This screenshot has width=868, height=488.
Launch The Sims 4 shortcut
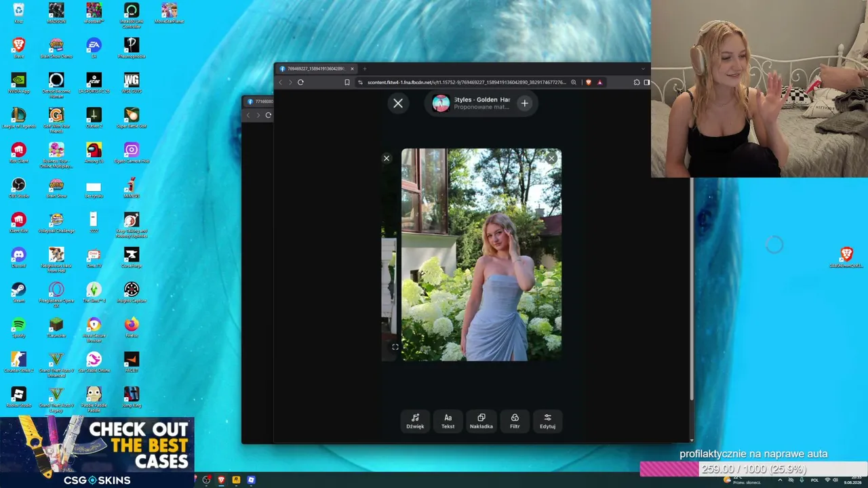(94, 293)
